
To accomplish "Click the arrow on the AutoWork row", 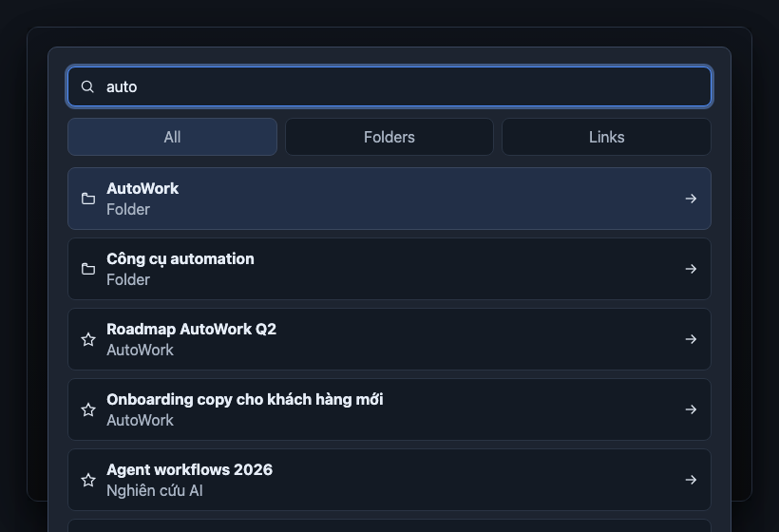I will coord(691,199).
